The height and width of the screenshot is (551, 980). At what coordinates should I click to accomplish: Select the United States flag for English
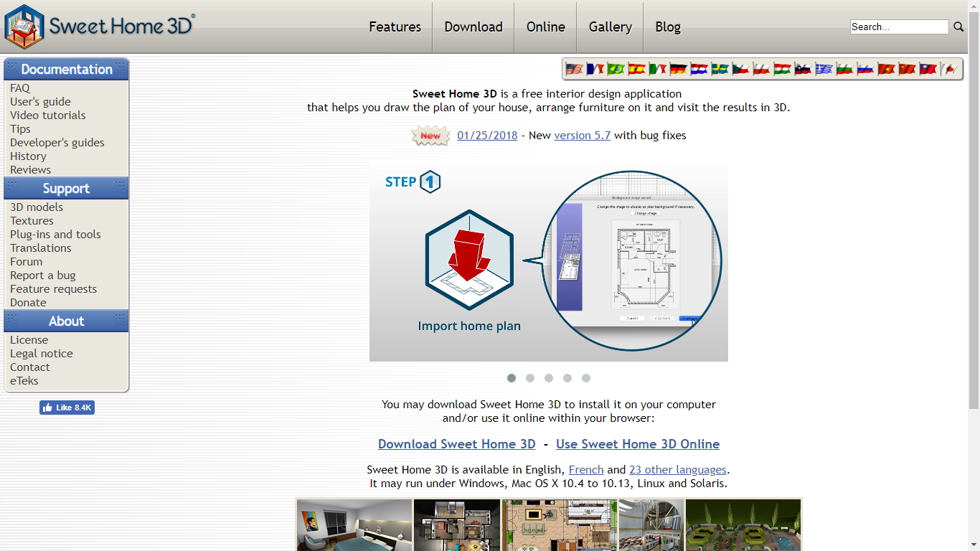pos(574,70)
